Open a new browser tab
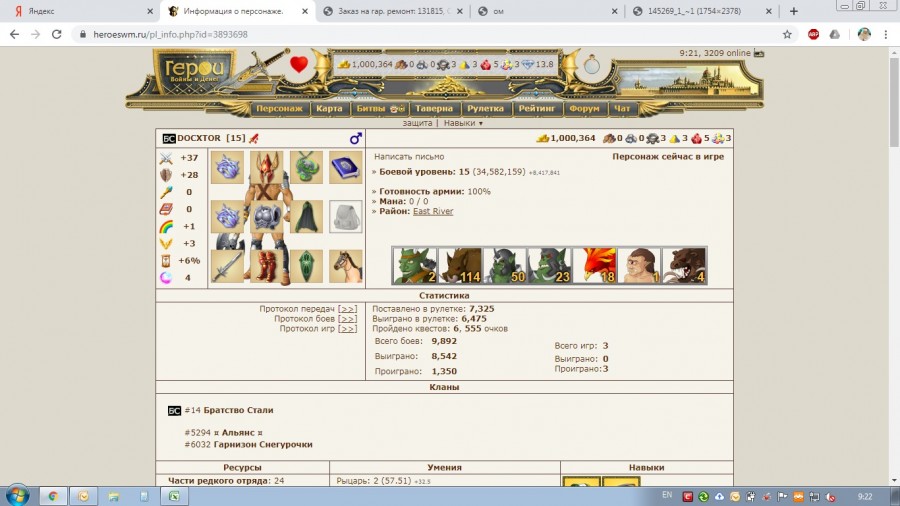This screenshot has width=900, height=506. (794, 11)
